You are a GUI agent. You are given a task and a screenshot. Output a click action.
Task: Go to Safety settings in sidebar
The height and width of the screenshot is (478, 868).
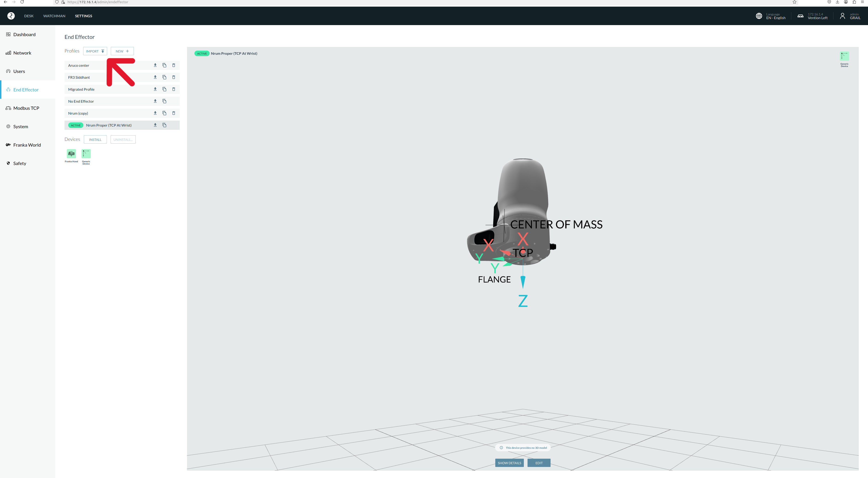[20, 163]
